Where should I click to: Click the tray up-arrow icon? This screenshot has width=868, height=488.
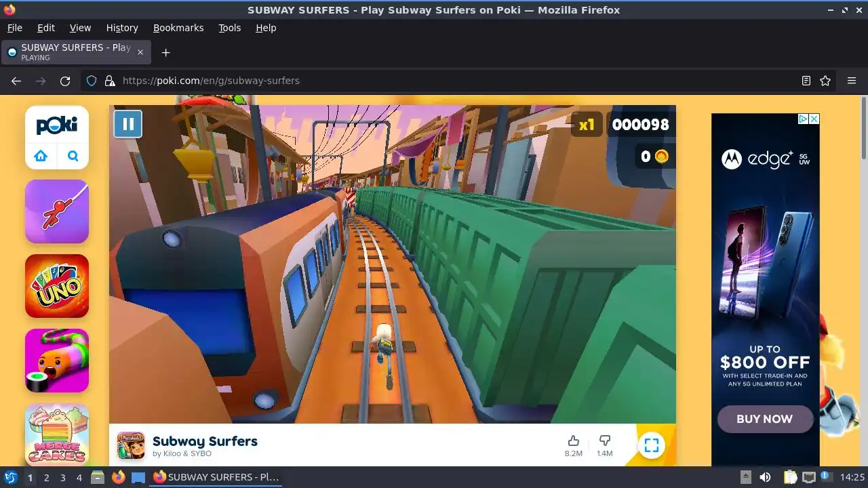[745, 477]
